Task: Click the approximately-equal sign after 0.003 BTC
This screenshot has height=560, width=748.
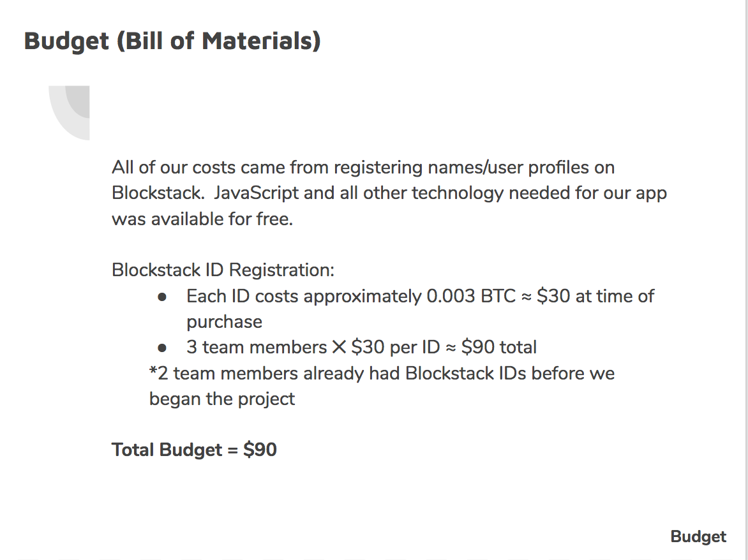Action: click(x=527, y=297)
